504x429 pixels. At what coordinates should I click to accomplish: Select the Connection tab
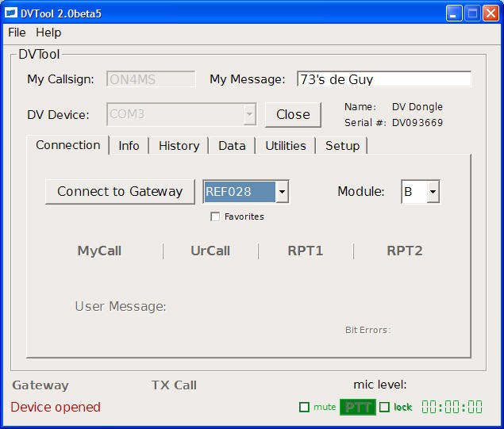pyautogui.click(x=67, y=145)
